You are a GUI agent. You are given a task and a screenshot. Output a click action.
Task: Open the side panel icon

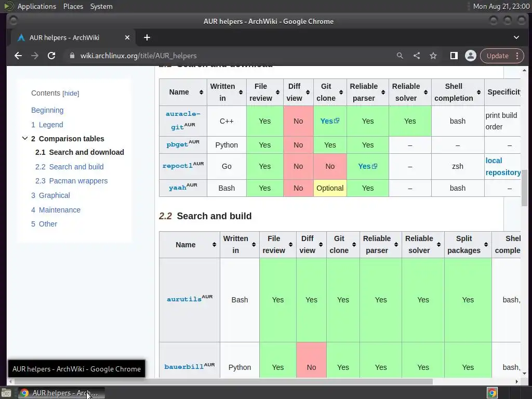tap(454, 56)
